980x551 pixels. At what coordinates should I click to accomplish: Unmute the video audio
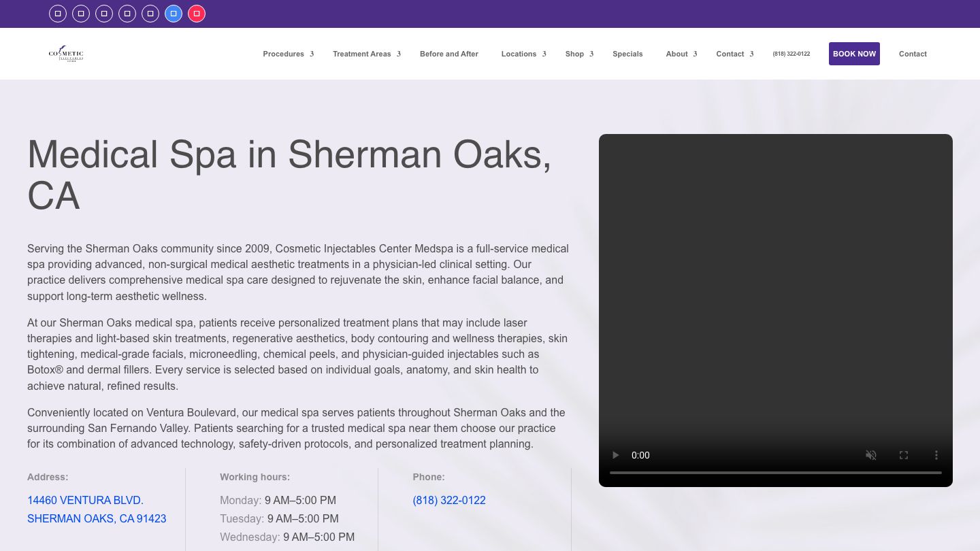870,455
